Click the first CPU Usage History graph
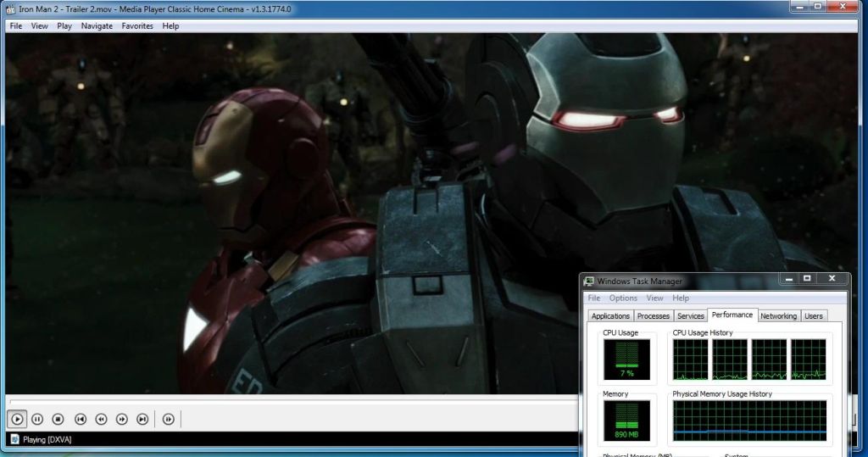Screen dimensions: 868x457 (690, 360)
